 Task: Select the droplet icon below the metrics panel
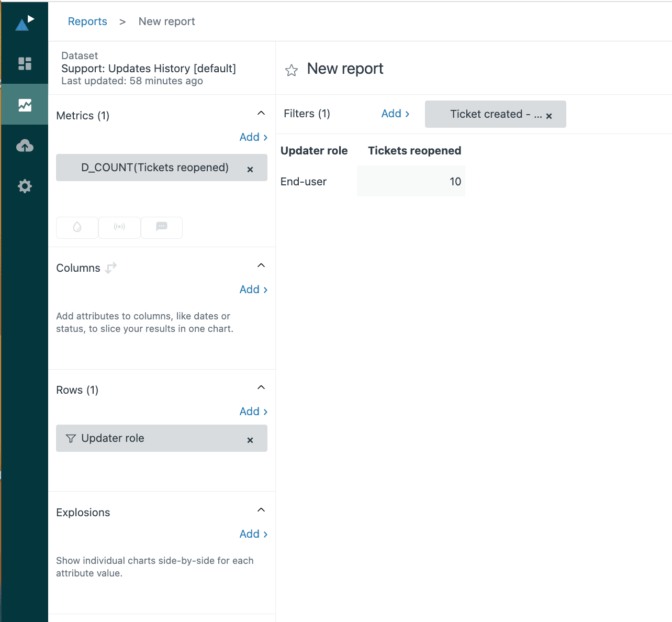pos(76,227)
